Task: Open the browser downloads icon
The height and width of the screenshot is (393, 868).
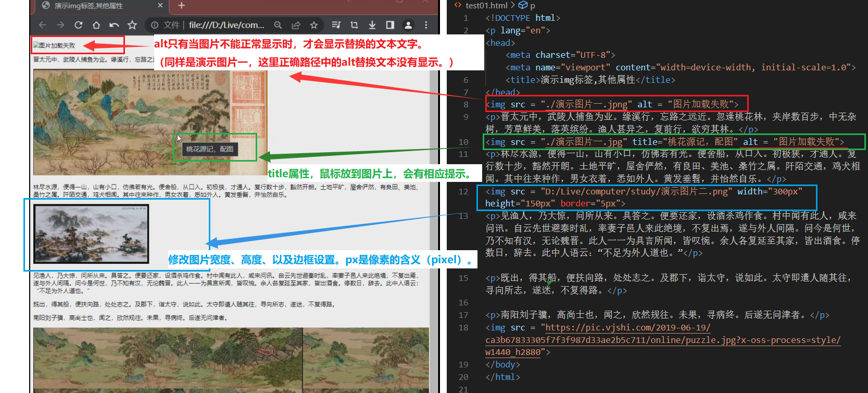Action: (372, 25)
